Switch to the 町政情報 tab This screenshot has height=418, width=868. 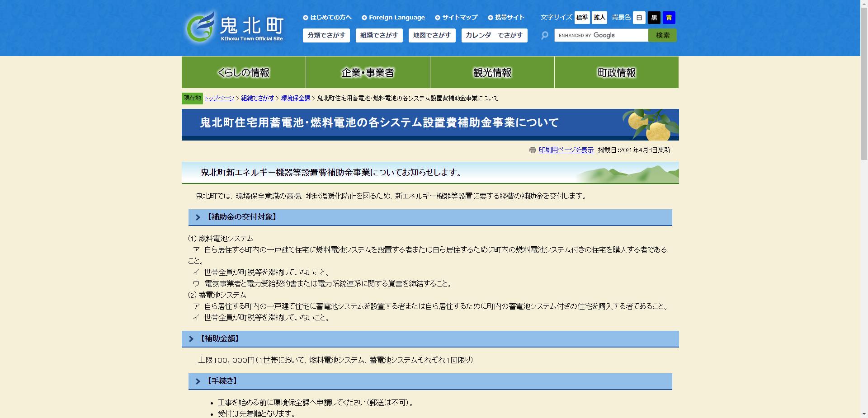pos(616,72)
